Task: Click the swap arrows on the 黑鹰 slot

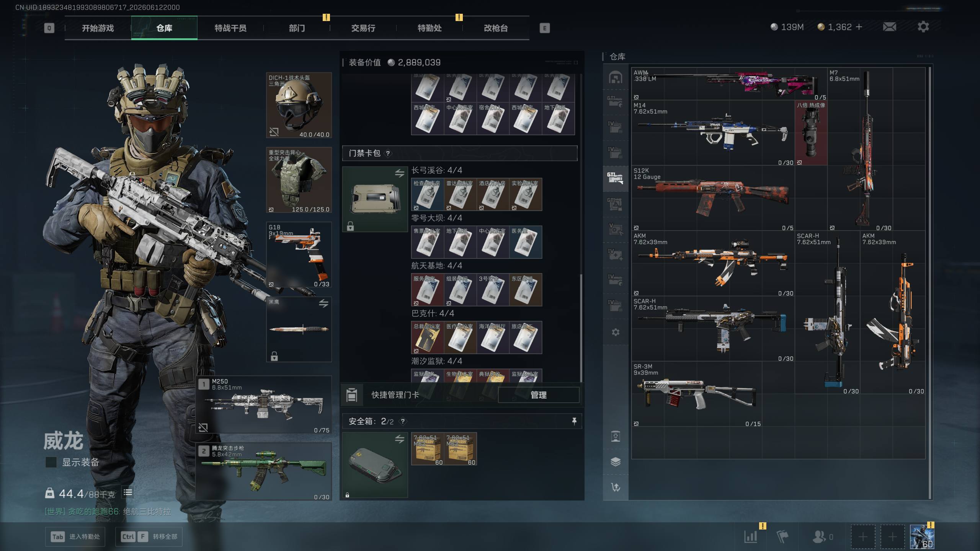Action: tap(323, 304)
